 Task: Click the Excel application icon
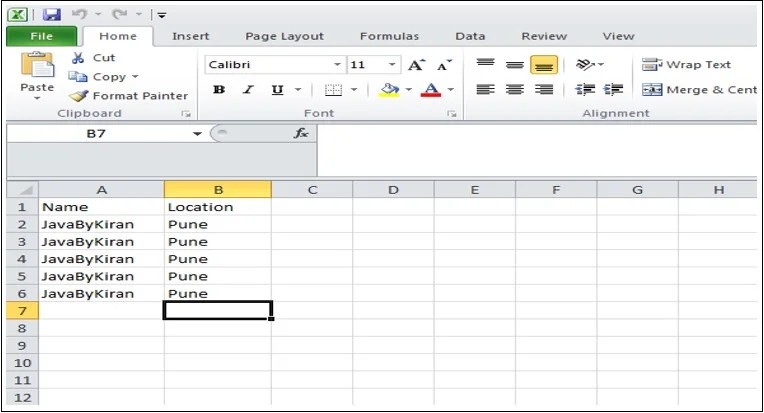point(18,15)
